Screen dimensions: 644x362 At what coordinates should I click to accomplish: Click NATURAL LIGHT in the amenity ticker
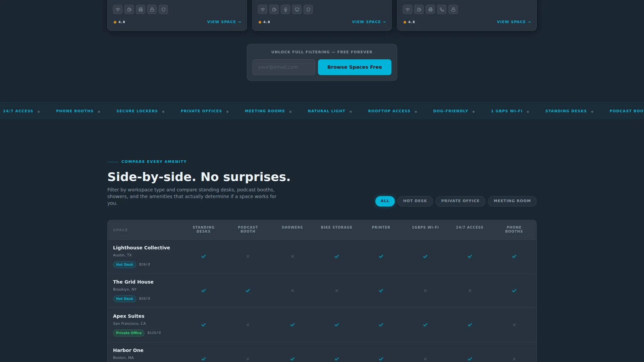[326, 111]
